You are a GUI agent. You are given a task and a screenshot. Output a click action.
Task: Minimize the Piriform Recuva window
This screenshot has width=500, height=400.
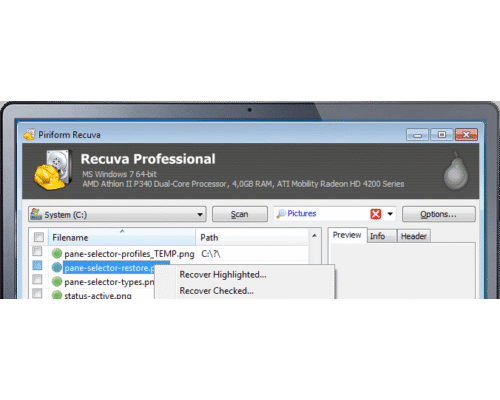pyautogui.click(x=417, y=135)
